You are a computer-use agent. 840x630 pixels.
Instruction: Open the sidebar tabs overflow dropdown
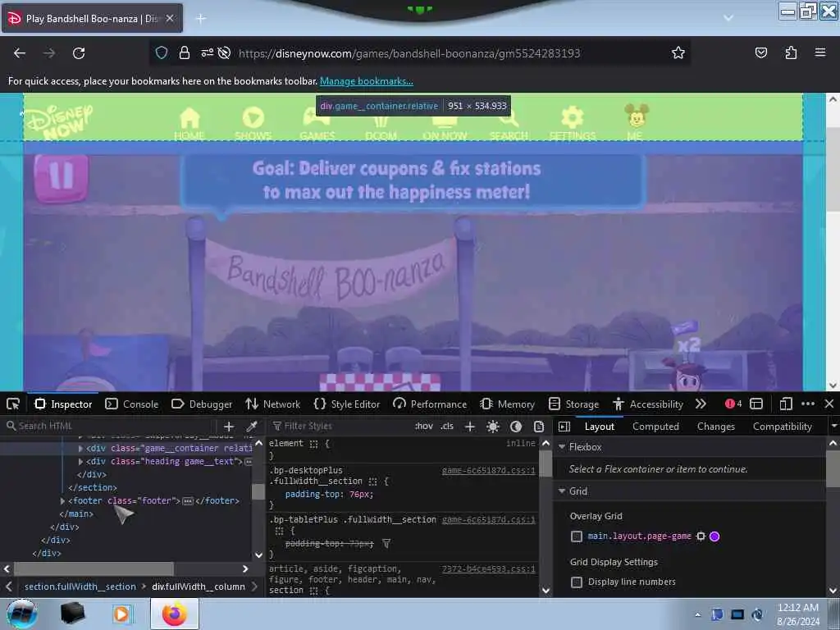[x=833, y=427]
